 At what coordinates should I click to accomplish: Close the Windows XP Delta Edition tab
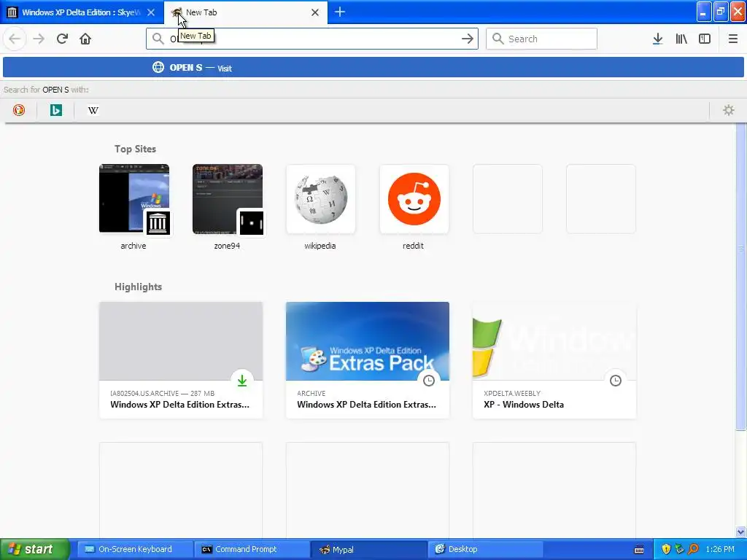[x=151, y=12]
